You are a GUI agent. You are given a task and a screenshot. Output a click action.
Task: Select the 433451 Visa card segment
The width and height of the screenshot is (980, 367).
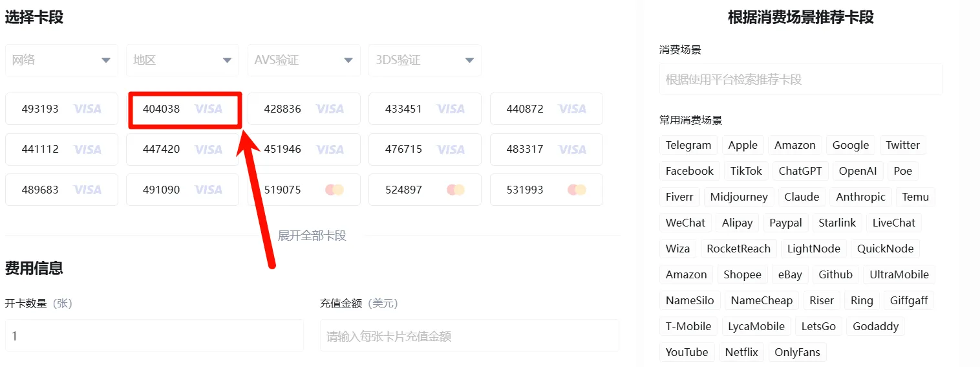pos(425,109)
